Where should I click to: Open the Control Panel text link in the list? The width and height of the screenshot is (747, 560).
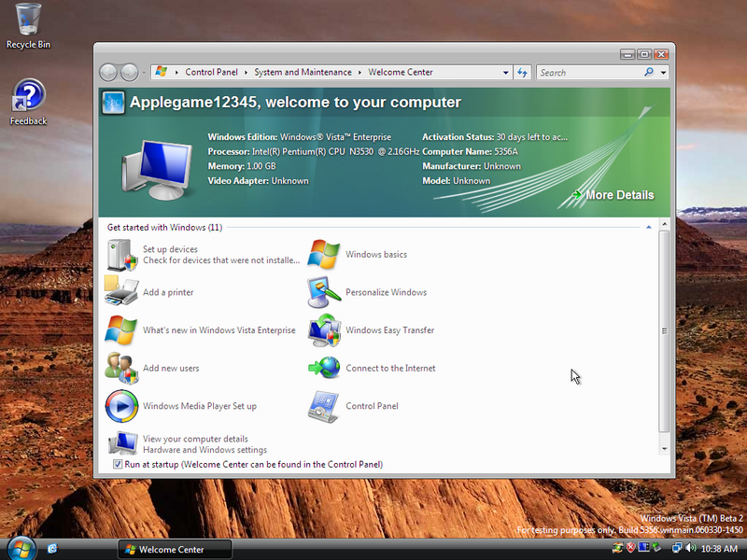[x=372, y=406]
